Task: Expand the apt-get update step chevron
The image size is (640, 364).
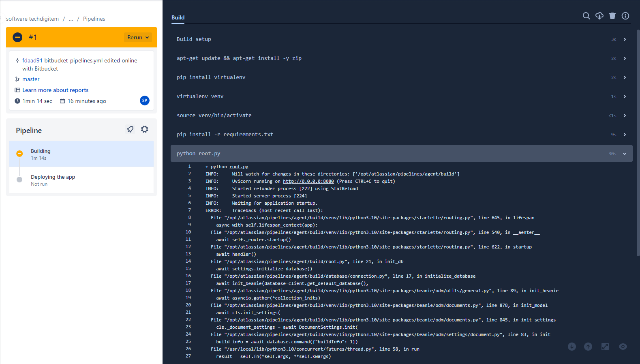Action: pos(625,58)
